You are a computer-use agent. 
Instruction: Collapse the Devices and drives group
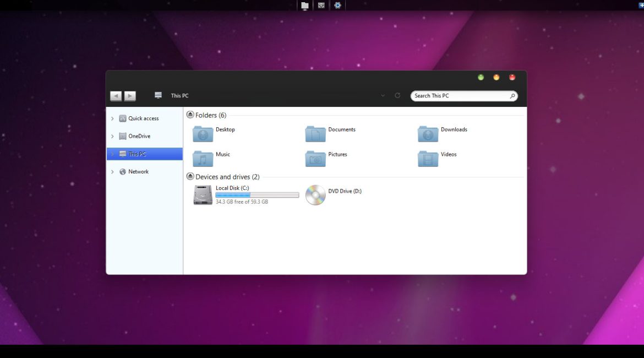(190, 176)
